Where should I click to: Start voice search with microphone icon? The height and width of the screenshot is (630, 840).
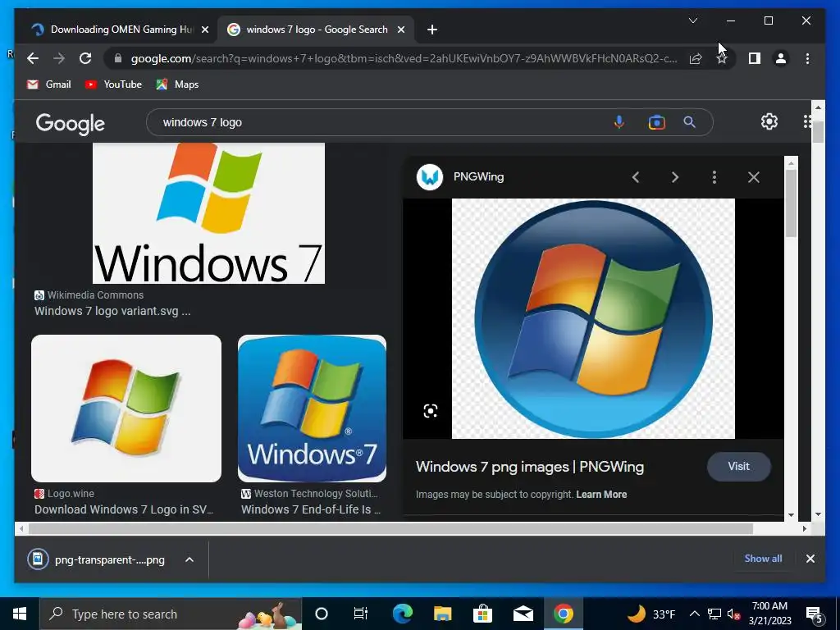pyautogui.click(x=619, y=123)
